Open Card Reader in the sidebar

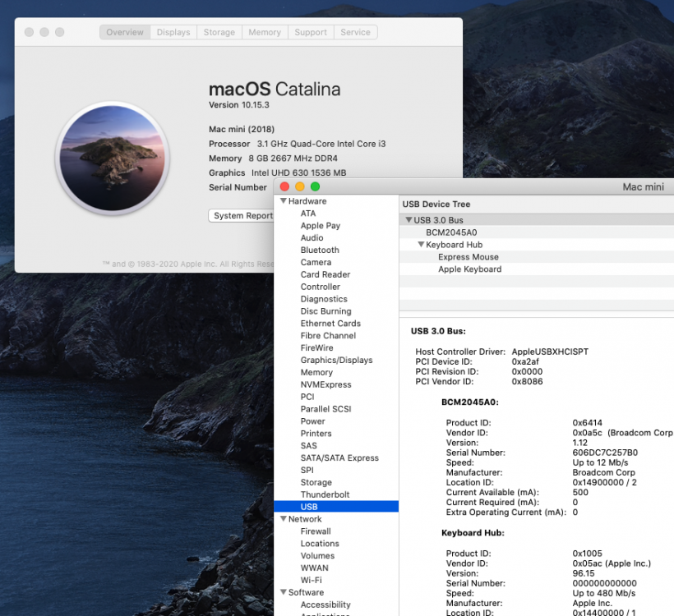pyautogui.click(x=325, y=274)
